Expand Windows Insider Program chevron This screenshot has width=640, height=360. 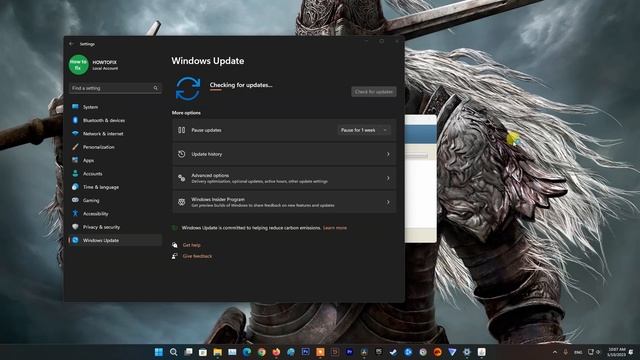[388, 202]
